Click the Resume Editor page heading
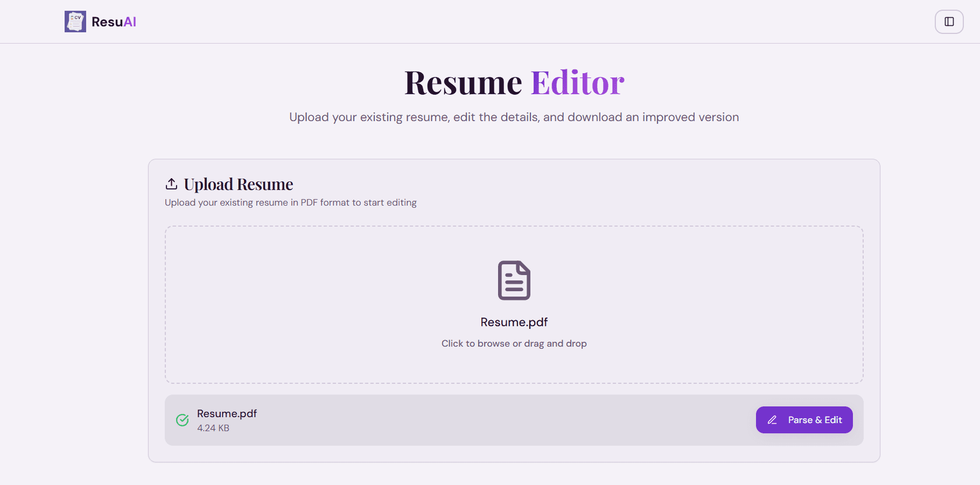The height and width of the screenshot is (485, 980). (x=514, y=82)
